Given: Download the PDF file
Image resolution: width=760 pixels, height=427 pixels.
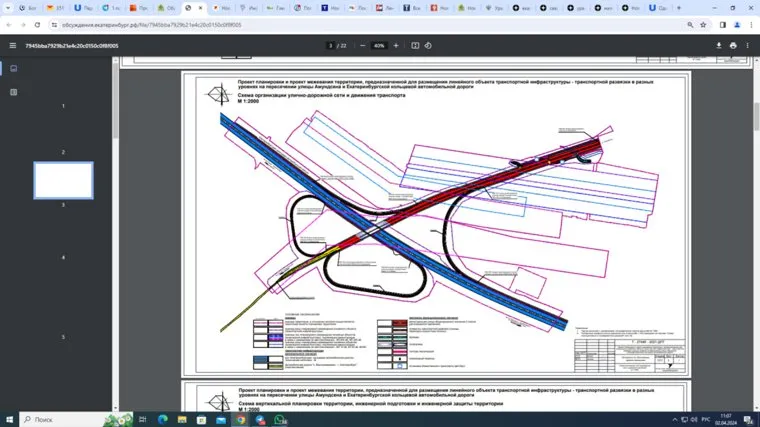Looking at the screenshot, I should 718,45.
